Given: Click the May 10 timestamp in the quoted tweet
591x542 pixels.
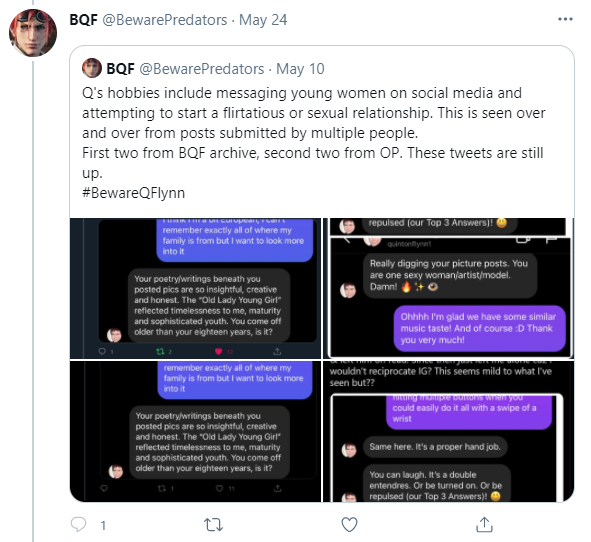Looking at the screenshot, I should coord(300,69).
